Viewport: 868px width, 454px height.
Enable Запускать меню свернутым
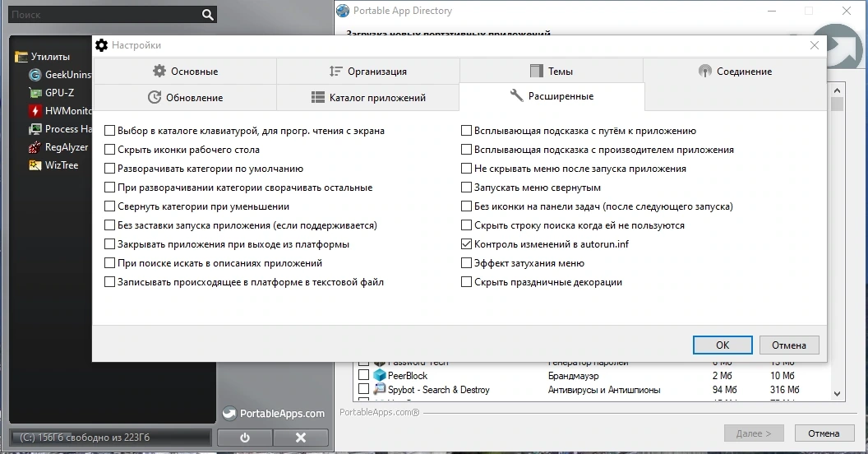466,188
